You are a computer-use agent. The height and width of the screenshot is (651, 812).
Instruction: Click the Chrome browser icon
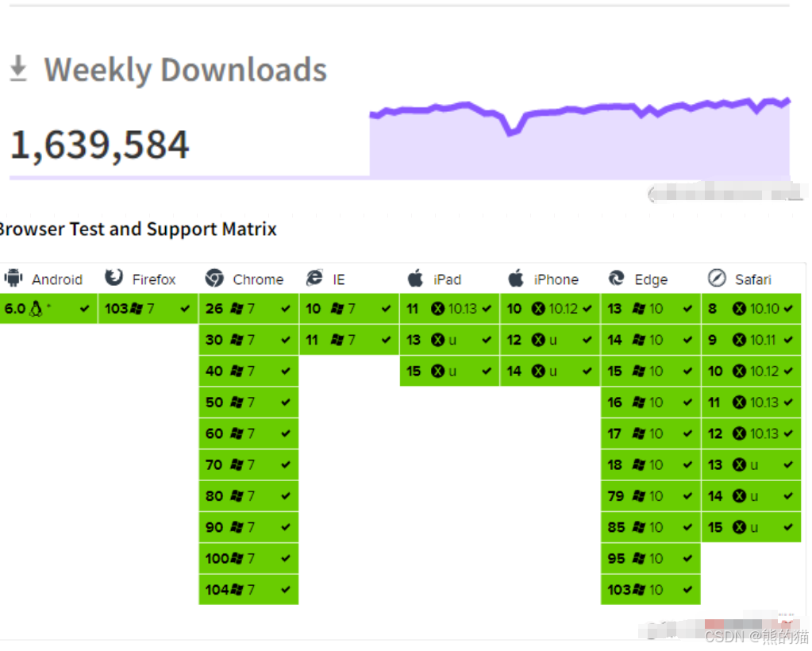(214, 279)
